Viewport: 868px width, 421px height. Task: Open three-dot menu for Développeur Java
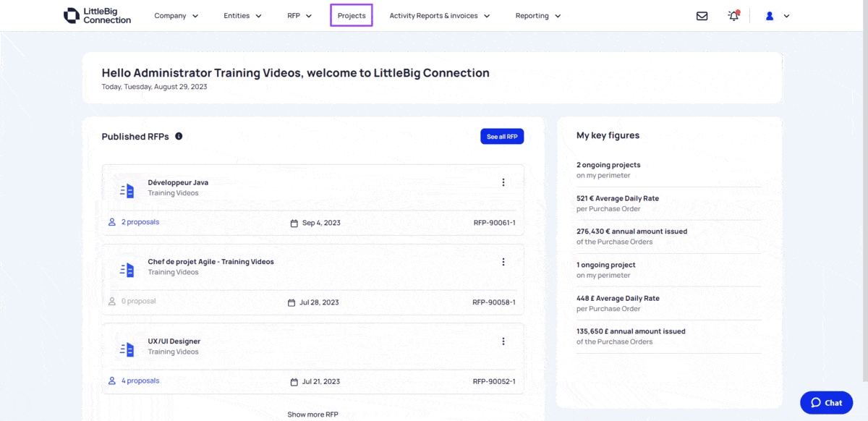point(503,182)
